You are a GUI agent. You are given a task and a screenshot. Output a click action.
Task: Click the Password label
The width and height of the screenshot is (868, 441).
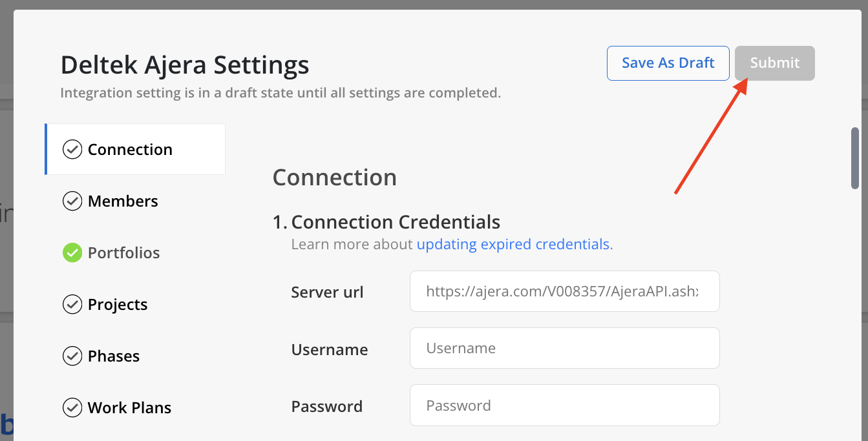coord(327,406)
